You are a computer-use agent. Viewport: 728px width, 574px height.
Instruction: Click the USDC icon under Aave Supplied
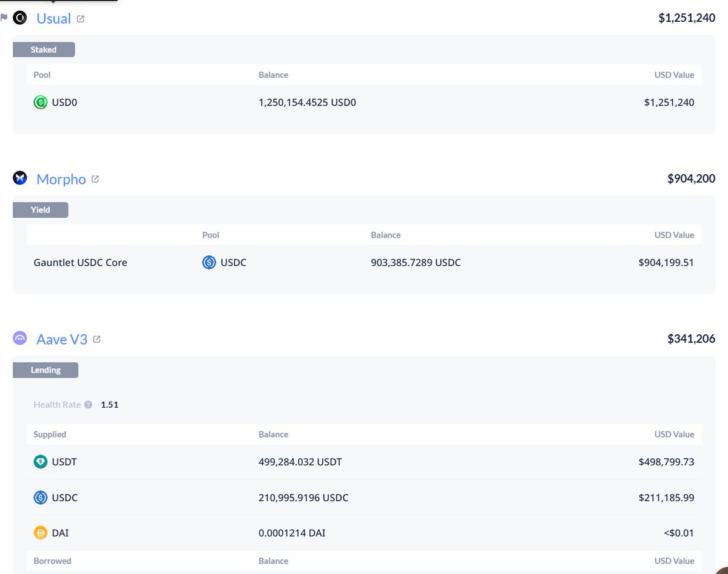click(x=40, y=498)
